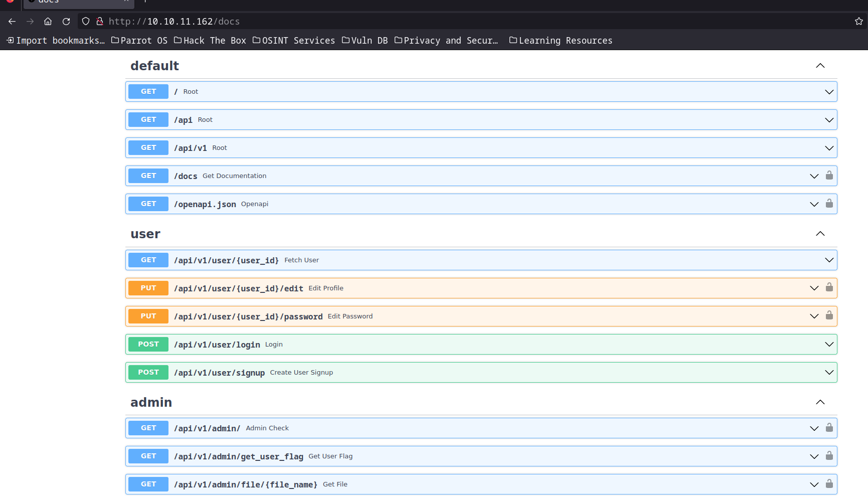Reload the page with the refresh icon
868x496 pixels.
click(x=66, y=22)
